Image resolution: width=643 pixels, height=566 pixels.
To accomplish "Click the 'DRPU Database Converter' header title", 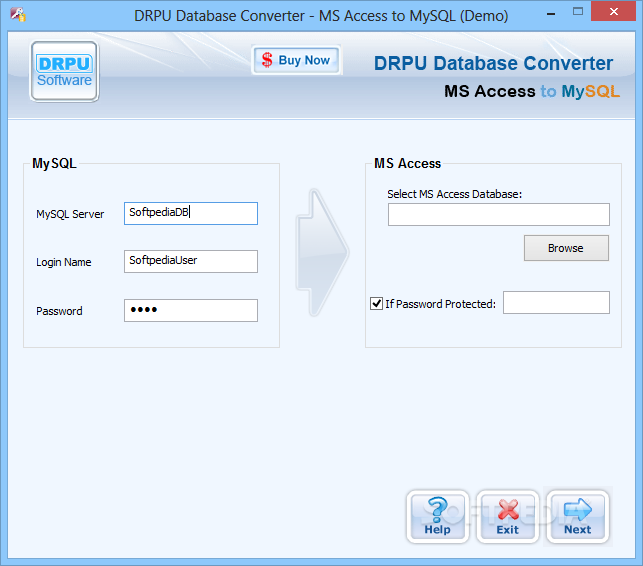I will (x=493, y=64).
